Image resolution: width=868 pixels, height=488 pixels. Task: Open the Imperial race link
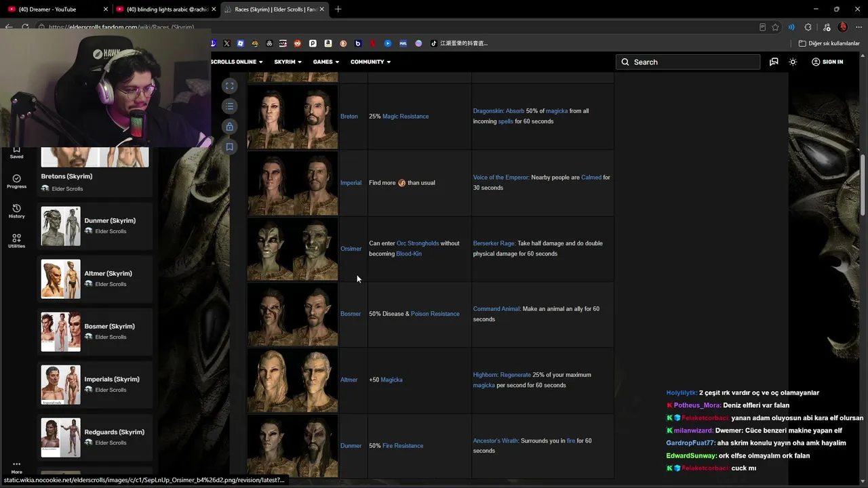point(351,183)
